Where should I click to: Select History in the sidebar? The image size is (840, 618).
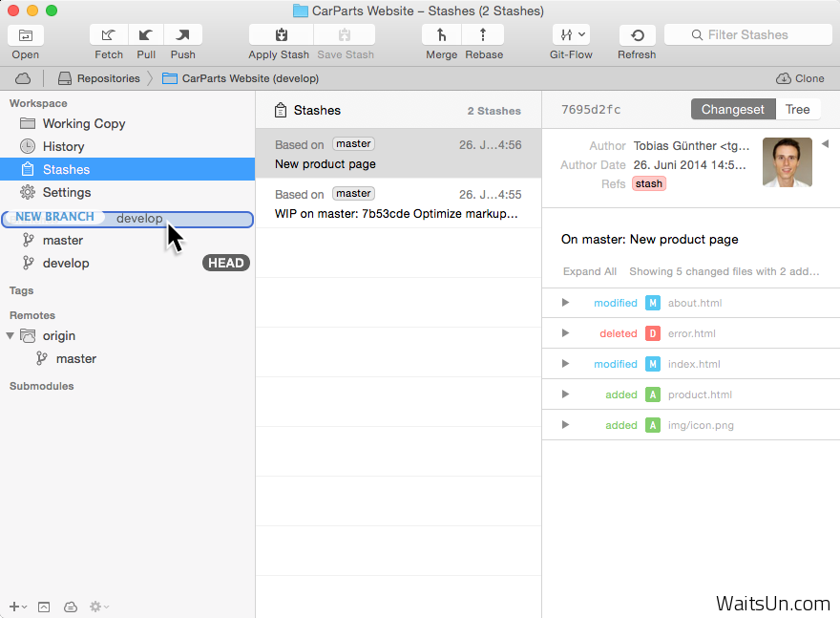[63, 146]
